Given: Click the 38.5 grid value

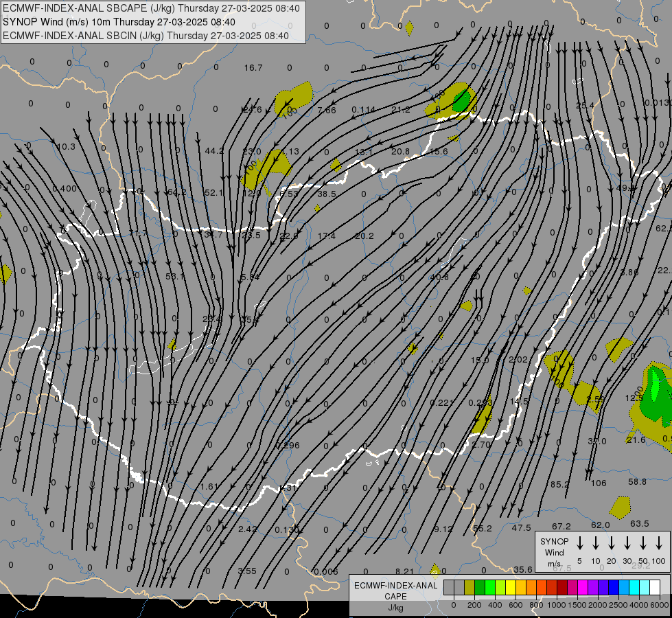Looking at the screenshot, I should 327,194.
